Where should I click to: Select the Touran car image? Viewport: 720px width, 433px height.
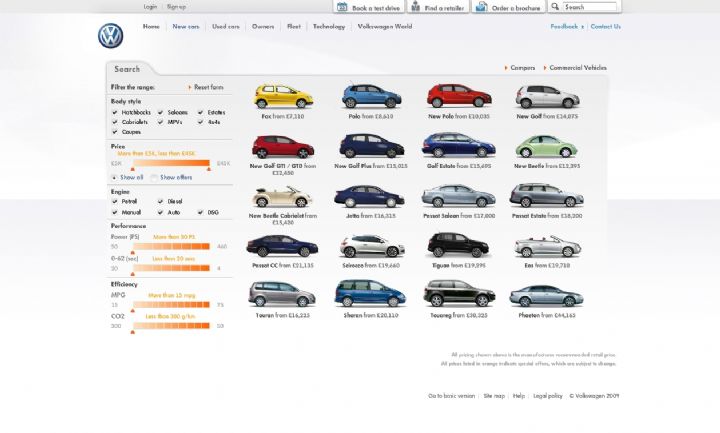(x=282, y=294)
